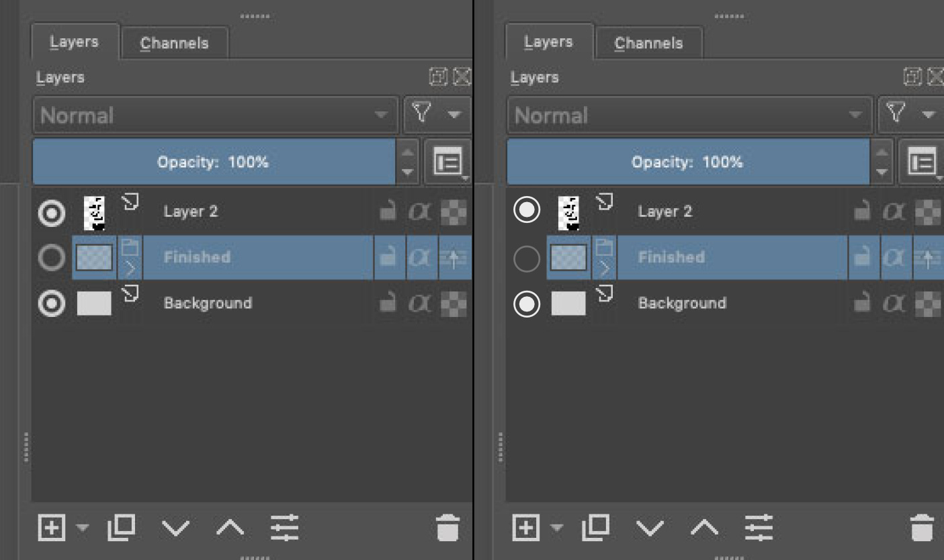Open layer properties in right panel

point(759,528)
